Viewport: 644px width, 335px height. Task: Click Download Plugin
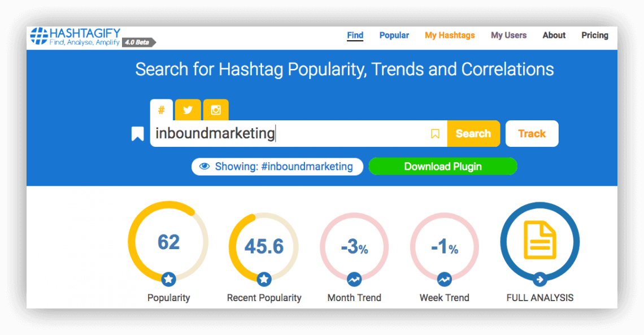click(x=443, y=167)
